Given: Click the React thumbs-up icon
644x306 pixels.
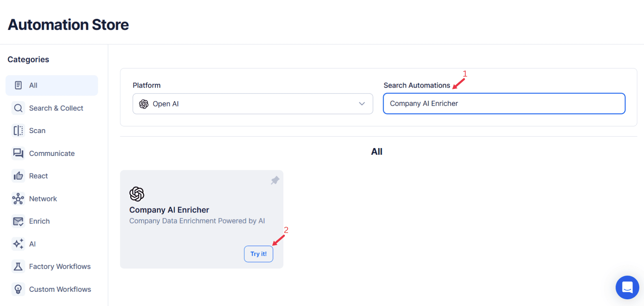Looking at the screenshot, I should (x=18, y=176).
